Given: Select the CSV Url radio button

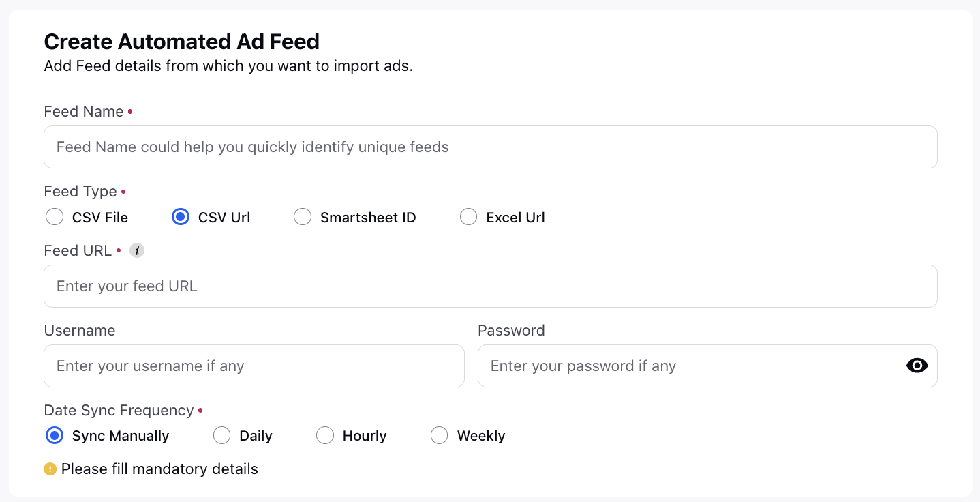Looking at the screenshot, I should point(181,218).
